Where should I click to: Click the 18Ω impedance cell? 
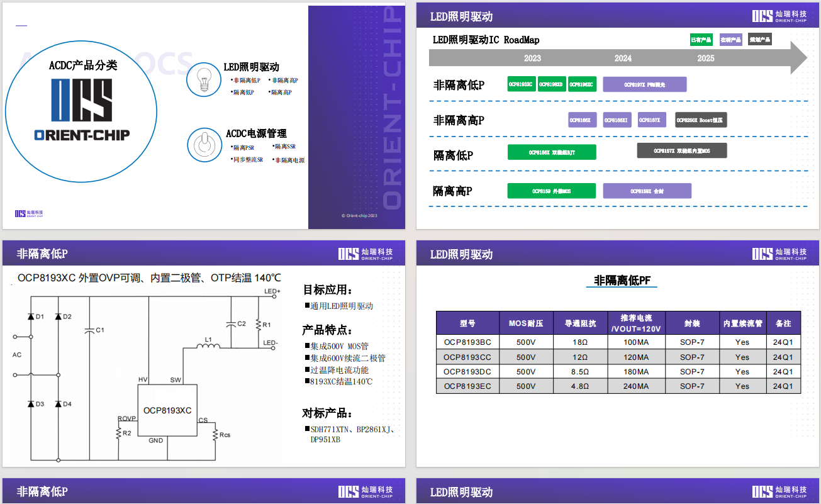click(580, 342)
